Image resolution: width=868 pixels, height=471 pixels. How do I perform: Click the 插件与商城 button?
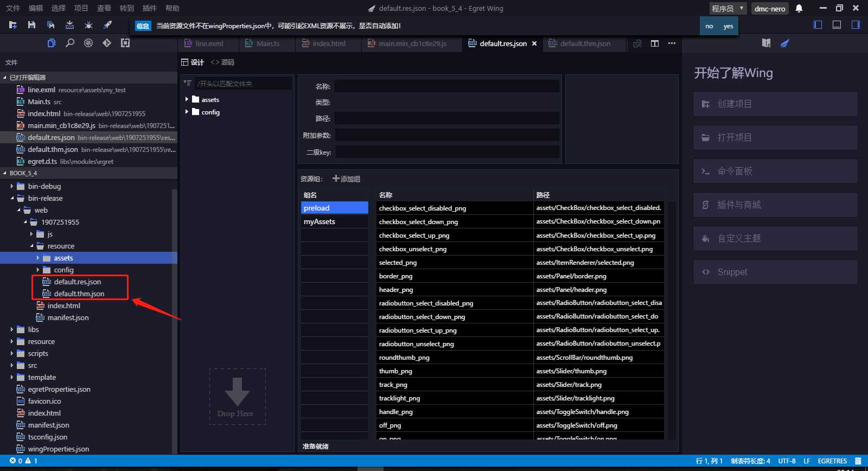pos(775,205)
